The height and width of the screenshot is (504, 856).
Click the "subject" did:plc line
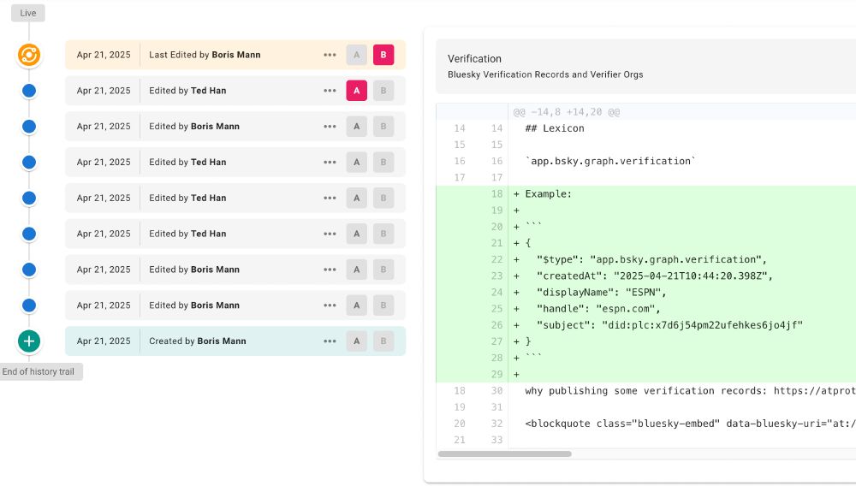669,325
